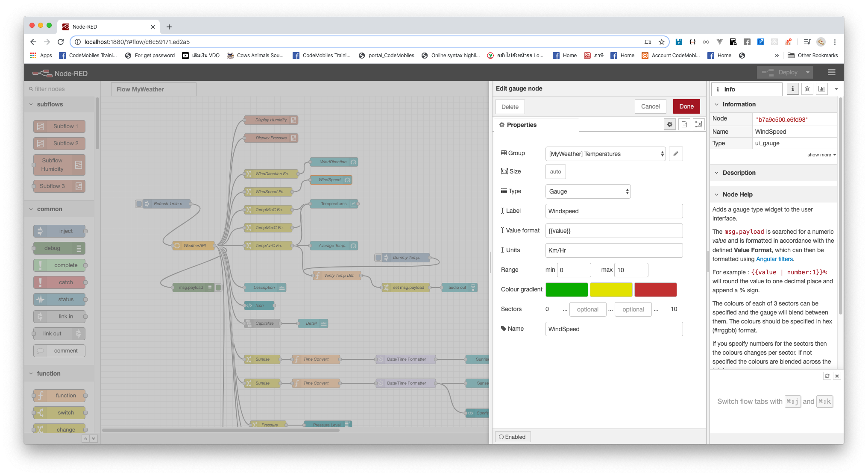Select the comment node in palette
The height and width of the screenshot is (476, 868).
point(59,351)
